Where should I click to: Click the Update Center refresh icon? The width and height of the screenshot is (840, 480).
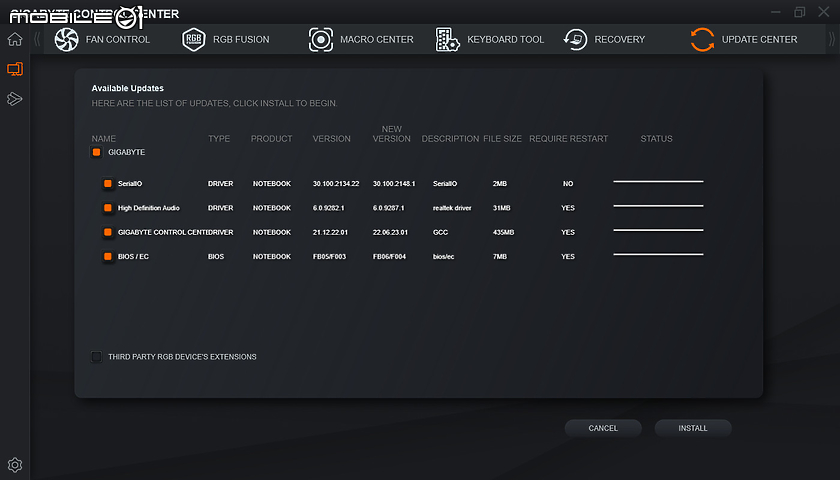point(702,40)
